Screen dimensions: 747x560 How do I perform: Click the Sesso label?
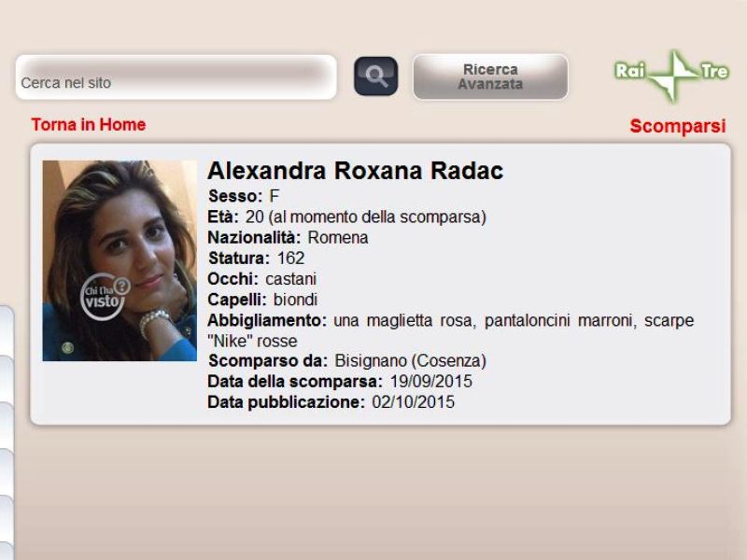[x=235, y=196]
